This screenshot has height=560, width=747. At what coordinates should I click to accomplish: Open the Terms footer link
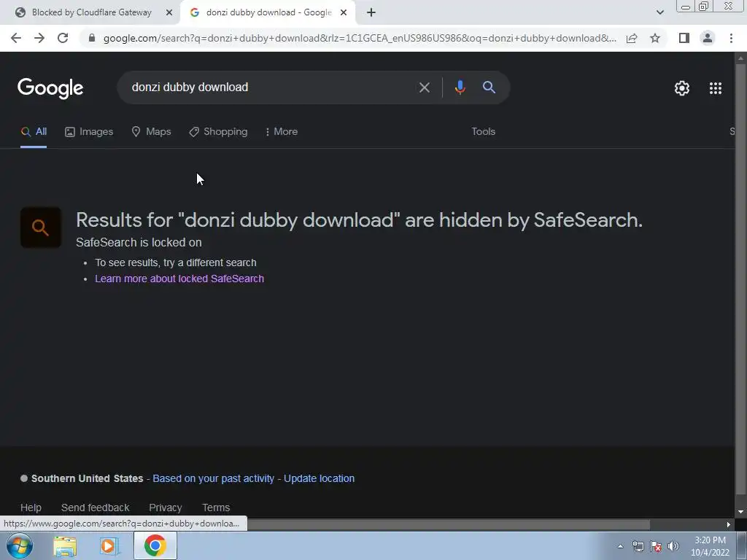pyautogui.click(x=216, y=507)
